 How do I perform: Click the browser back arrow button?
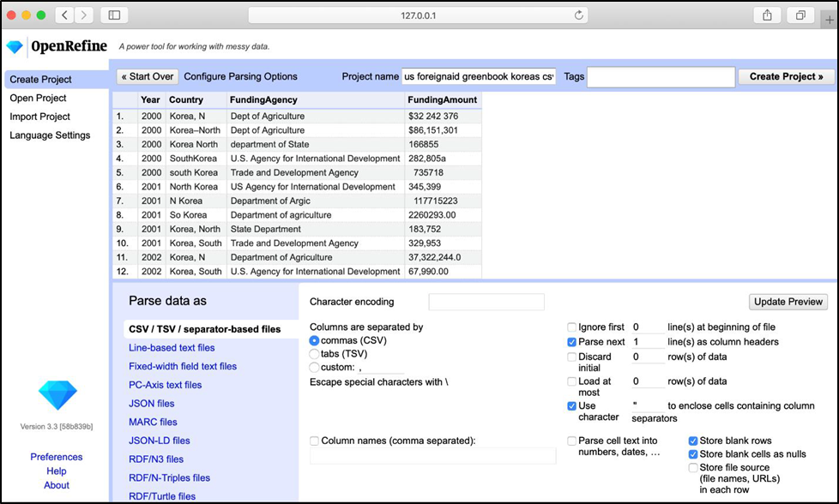65,15
